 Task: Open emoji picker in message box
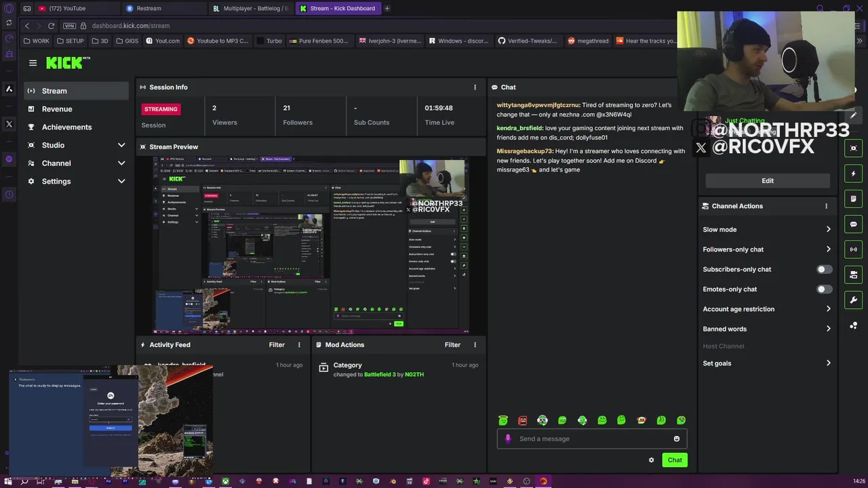coord(676,439)
